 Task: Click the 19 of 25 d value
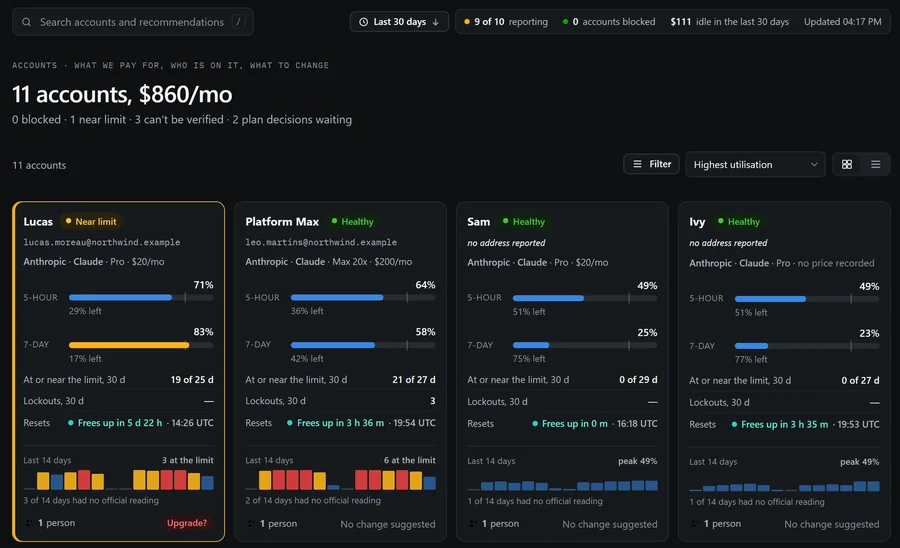click(x=192, y=380)
